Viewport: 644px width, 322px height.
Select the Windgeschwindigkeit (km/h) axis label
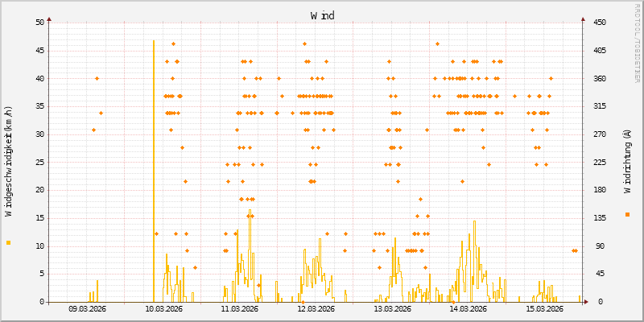click(9, 161)
